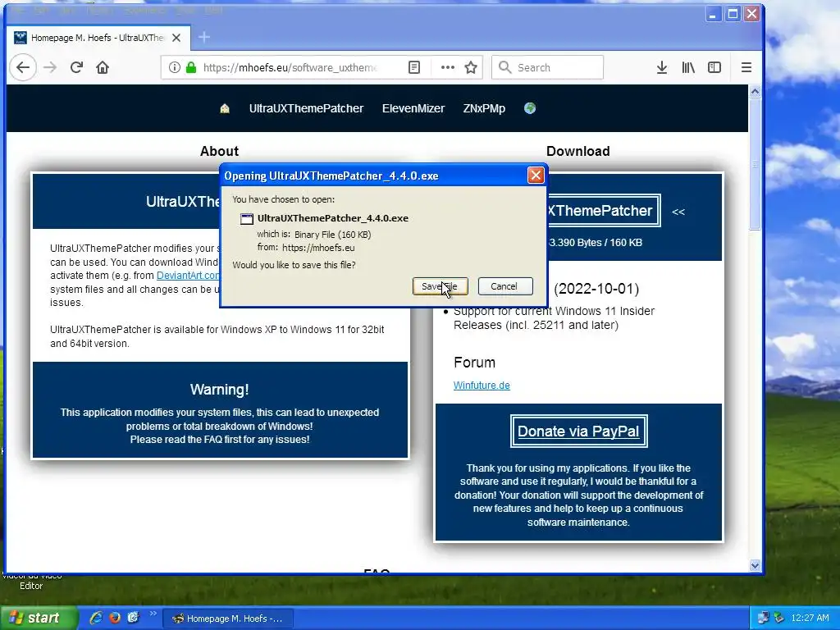The width and height of the screenshot is (840, 630).
Task: Click the Search input box
Action: (x=547, y=67)
